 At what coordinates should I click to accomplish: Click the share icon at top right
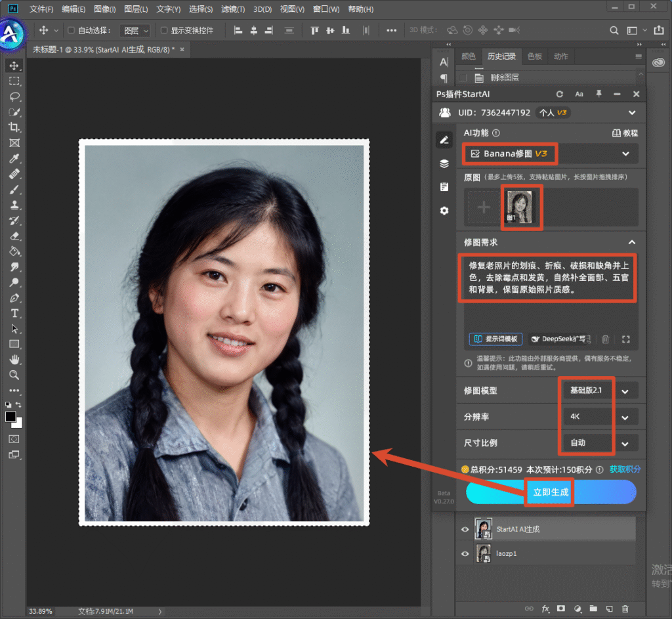(x=659, y=30)
